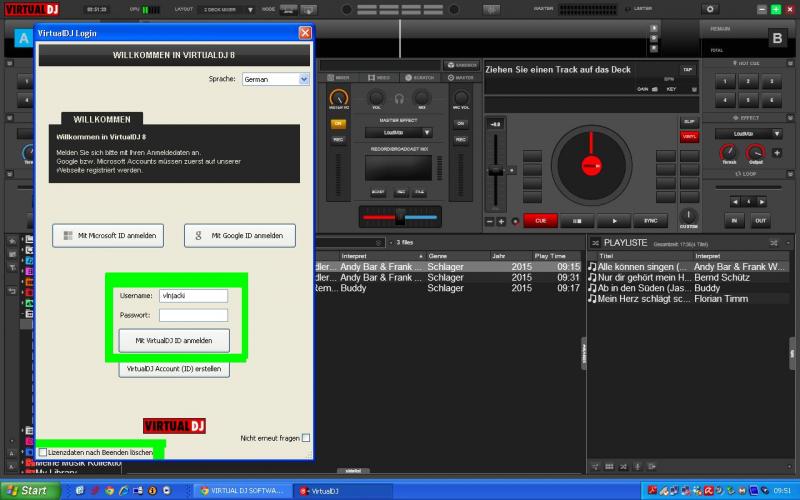
Task: Expand the master effect Loudklip dropdown
Action: pos(398,132)
